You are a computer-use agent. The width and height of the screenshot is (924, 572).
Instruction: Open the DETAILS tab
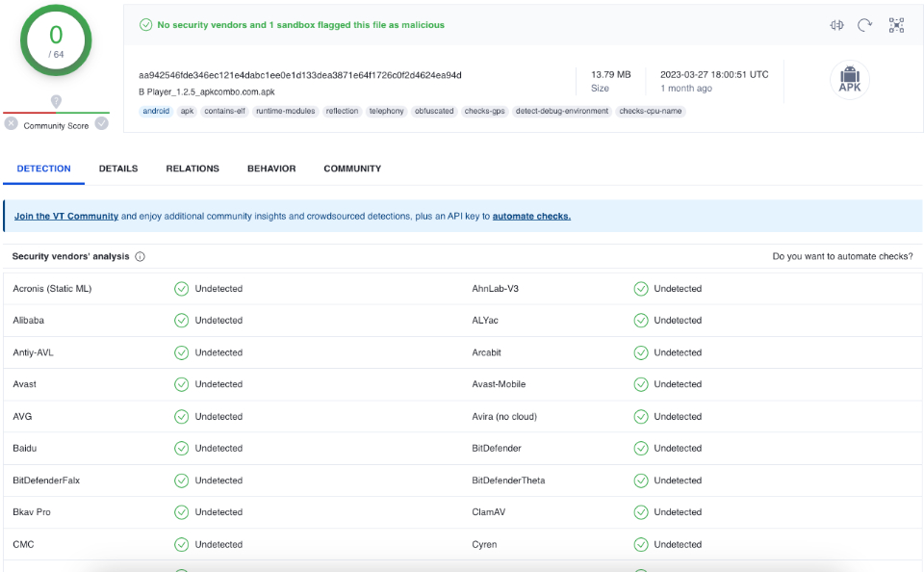pos(118,169)
